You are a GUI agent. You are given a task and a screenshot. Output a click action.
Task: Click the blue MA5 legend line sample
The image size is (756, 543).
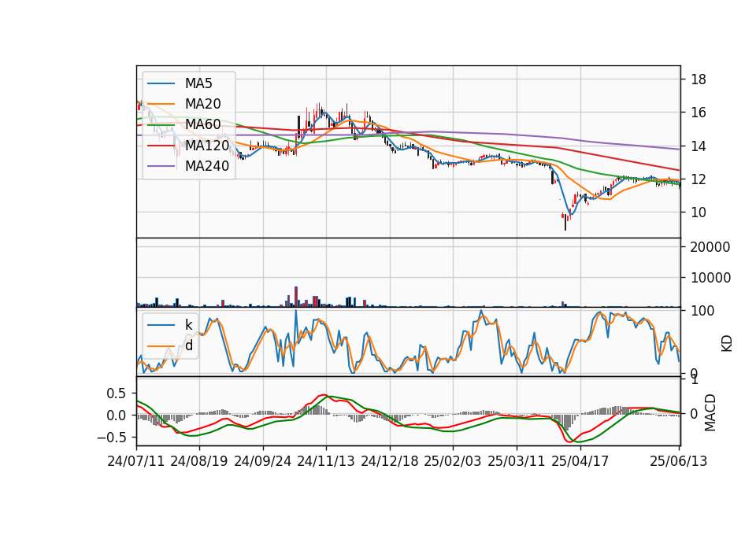(x=161, y=84)
